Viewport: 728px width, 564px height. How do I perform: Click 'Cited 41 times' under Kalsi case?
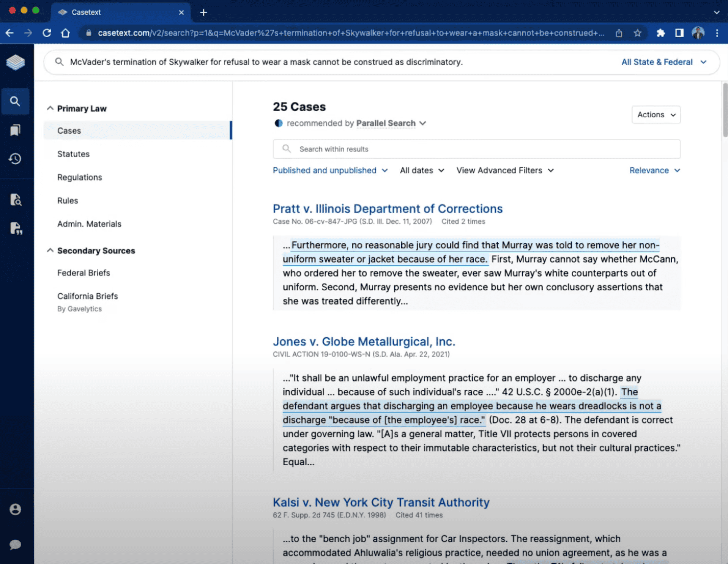(419, 515)
